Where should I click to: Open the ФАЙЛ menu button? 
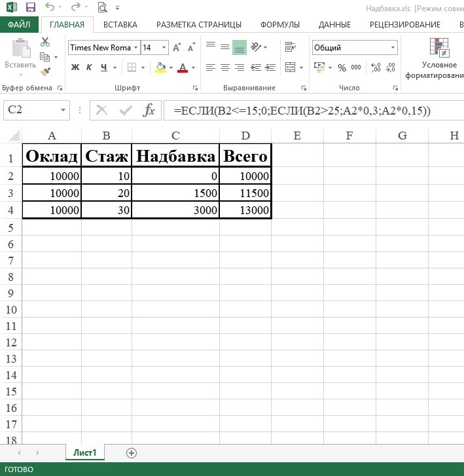pos(20,25)
